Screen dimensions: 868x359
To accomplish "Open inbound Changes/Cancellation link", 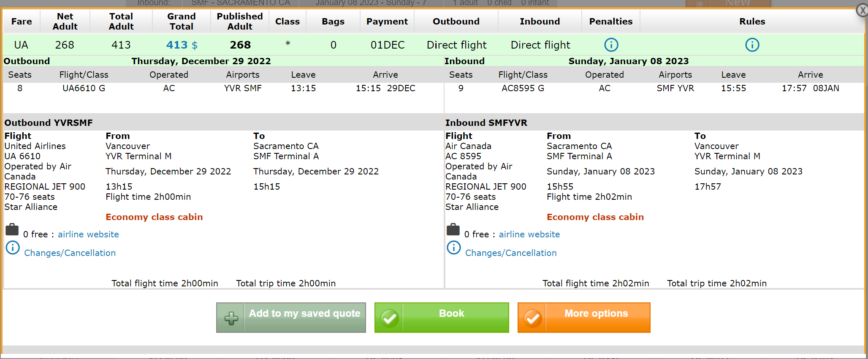I will [511, 253].
